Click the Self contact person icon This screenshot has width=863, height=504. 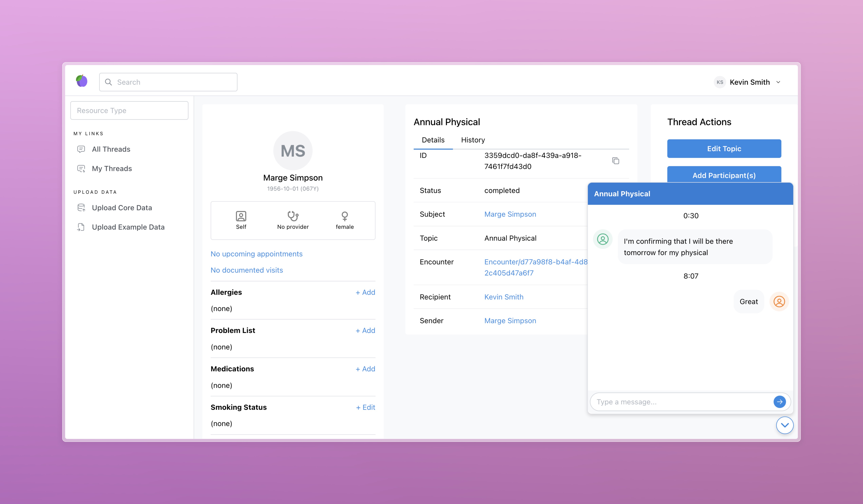[241, 216]
